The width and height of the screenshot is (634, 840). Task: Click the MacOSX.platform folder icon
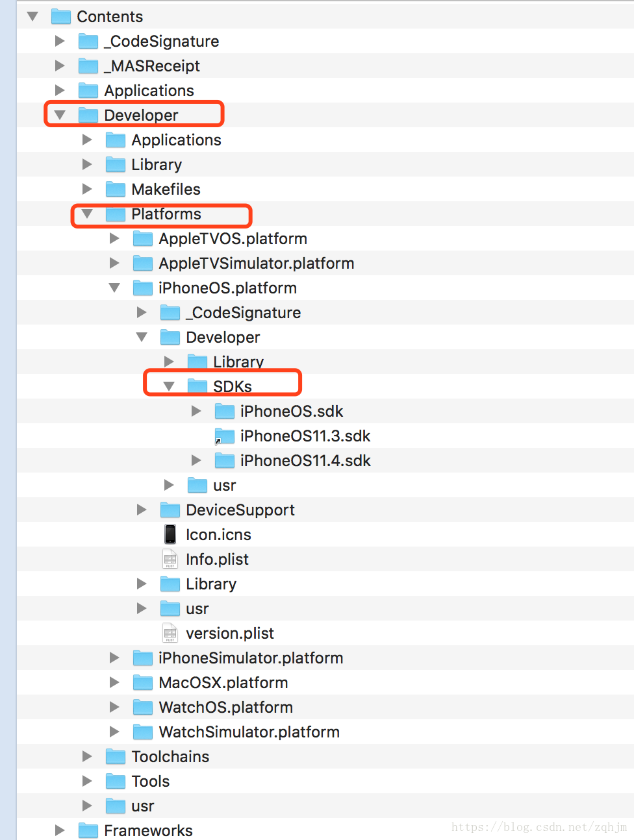point(143,682)
